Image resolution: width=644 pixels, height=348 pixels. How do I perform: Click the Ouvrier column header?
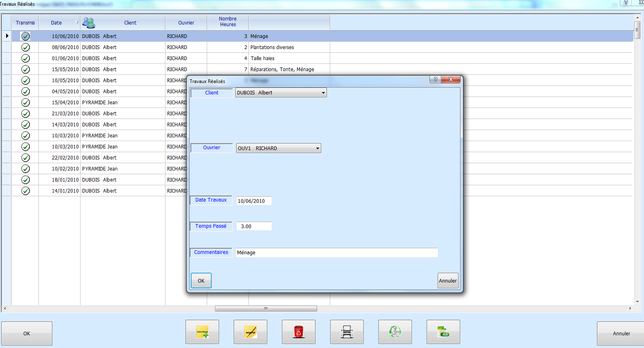coord(186,23)
